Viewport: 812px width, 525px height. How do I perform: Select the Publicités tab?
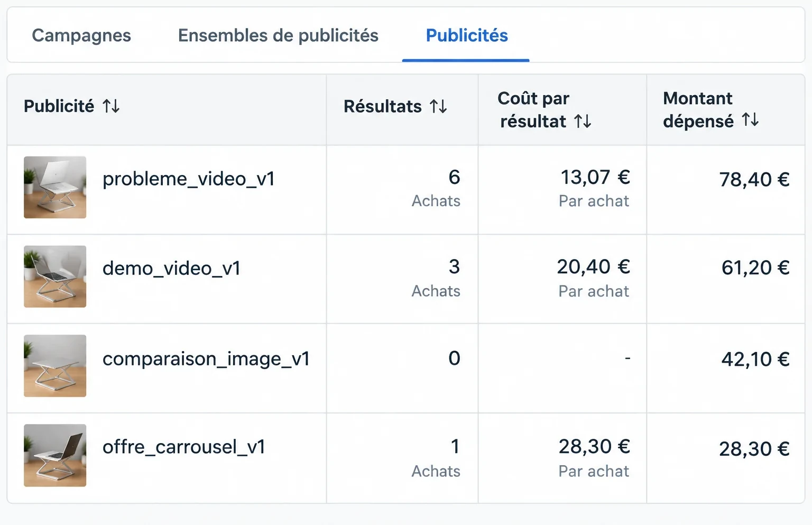click(x=467, y=35)
